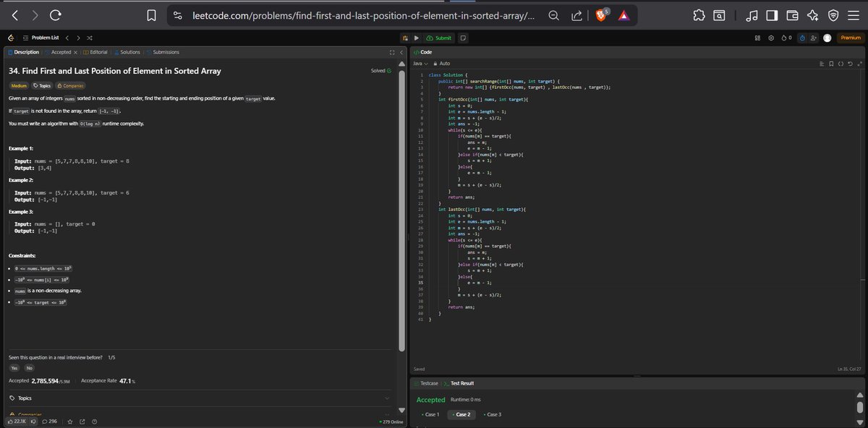Star the problem to add it to favorites
The image size is (868, 428).
70,421
